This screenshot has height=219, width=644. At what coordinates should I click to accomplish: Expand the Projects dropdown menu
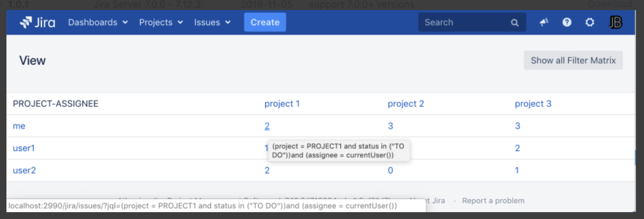click(x=161, y=23)
